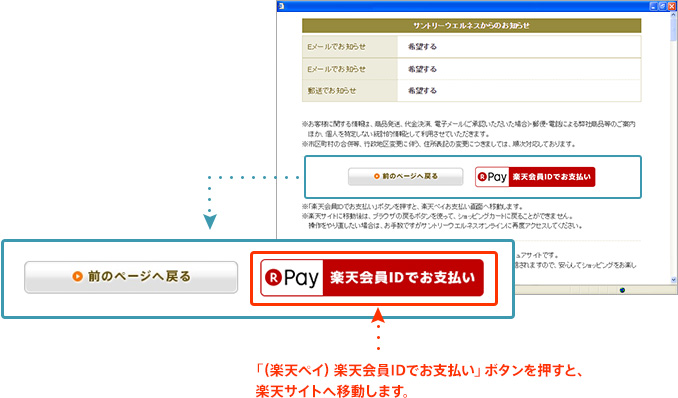Close the browser window
The width and height of the screenshot is (678, 398).
pos(672,6)
